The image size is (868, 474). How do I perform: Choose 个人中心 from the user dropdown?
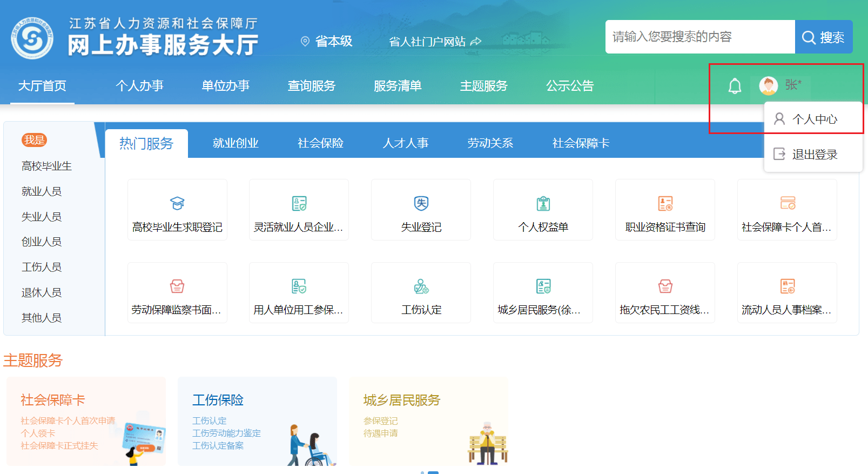[813, 119]
